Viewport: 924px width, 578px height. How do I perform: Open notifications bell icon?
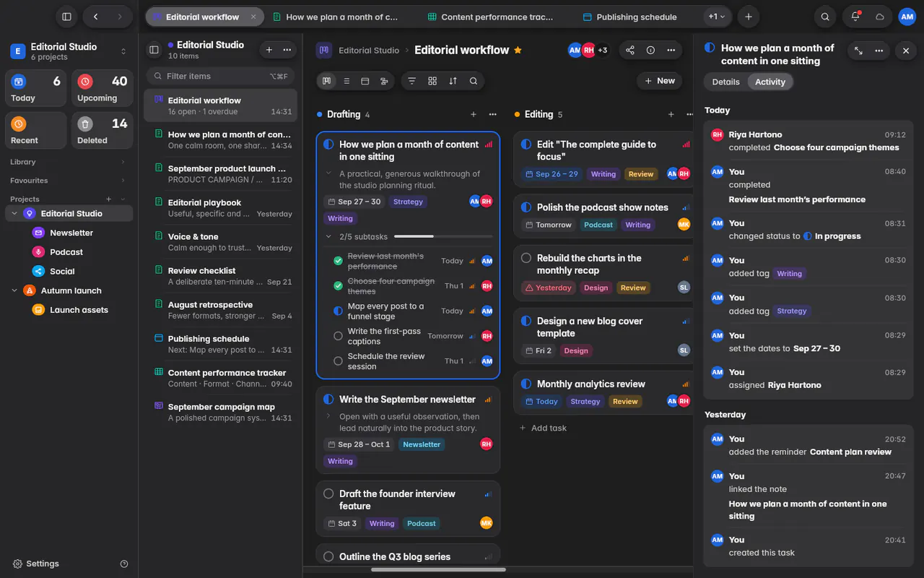coord(856,17)
